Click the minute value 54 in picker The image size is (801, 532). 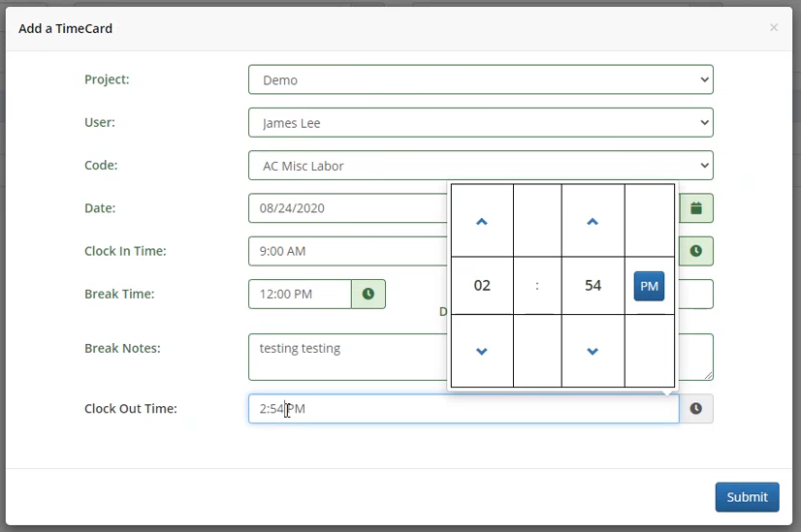pos(593,286)
